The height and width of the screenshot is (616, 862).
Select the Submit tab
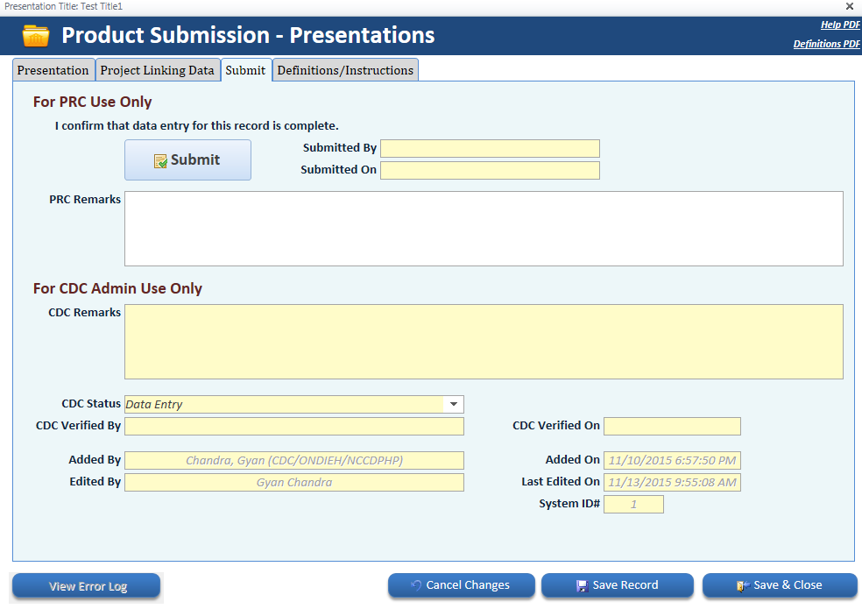coord(245,70)
